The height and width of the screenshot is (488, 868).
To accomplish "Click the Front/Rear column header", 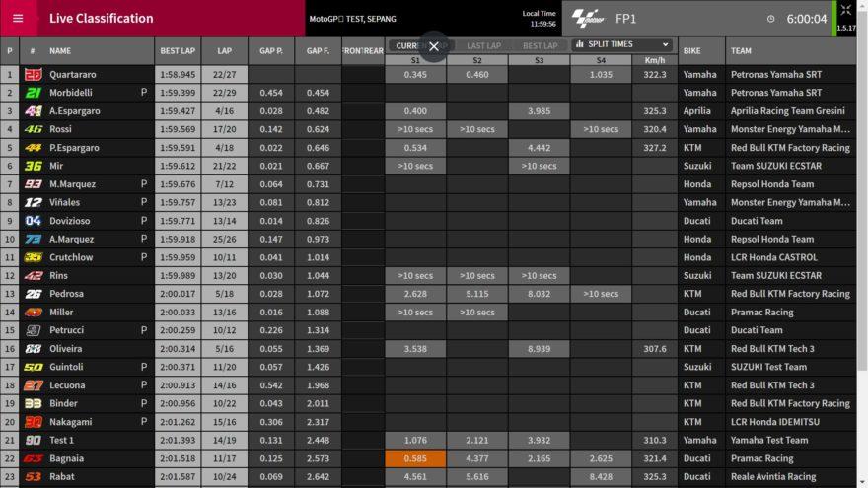I will coord(363,51).
